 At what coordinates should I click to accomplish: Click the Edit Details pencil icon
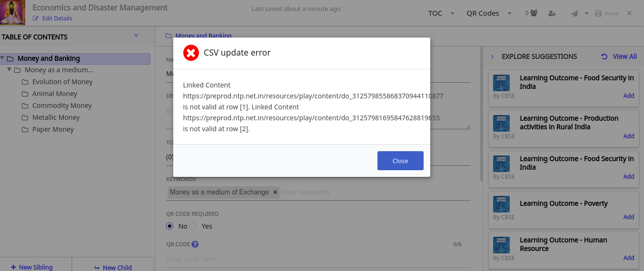[36, 19]
